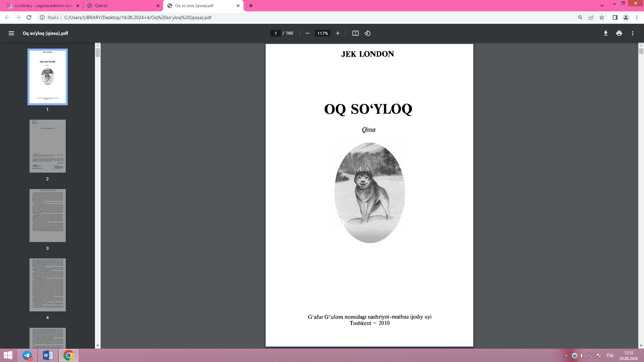Open the Windows Start menu
This screenshot has height=362, width=644.
pyautogui.click(x=8, y=355)
